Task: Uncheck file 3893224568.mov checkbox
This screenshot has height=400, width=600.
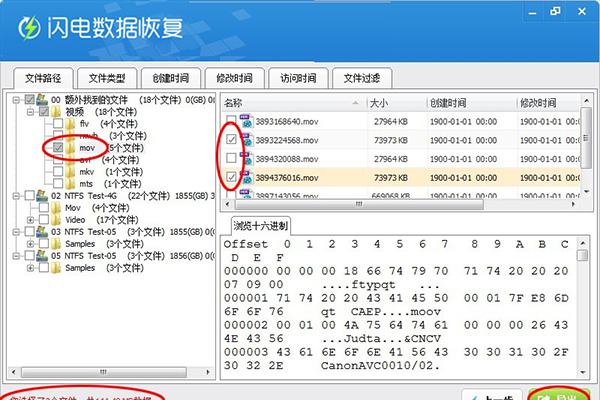Action: tap(231, 139)
